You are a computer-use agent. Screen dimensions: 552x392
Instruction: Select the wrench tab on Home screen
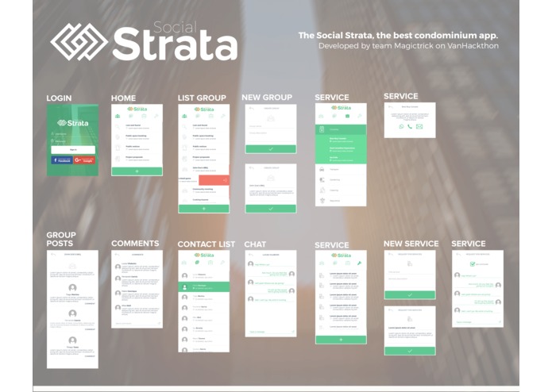(156, 116)
